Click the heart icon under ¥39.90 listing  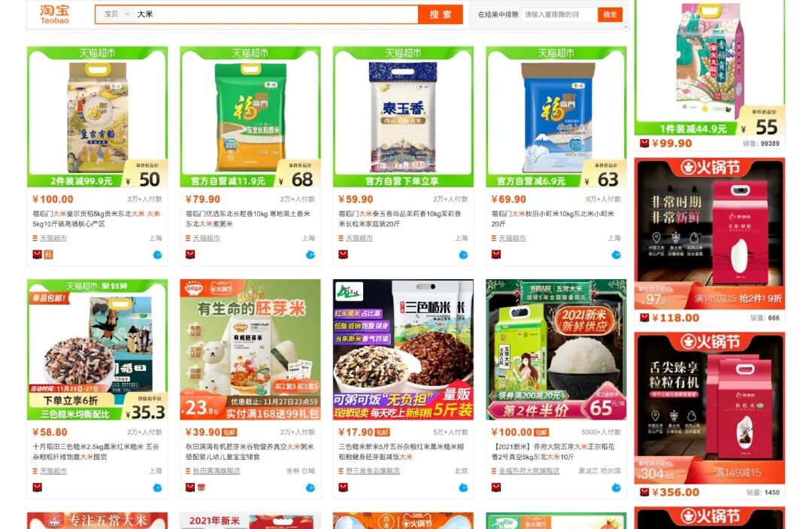(x=201, y=488)
